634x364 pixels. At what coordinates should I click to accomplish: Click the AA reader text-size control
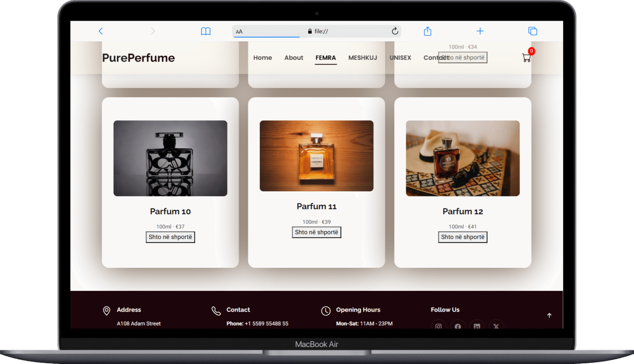(x=239, y=31)
